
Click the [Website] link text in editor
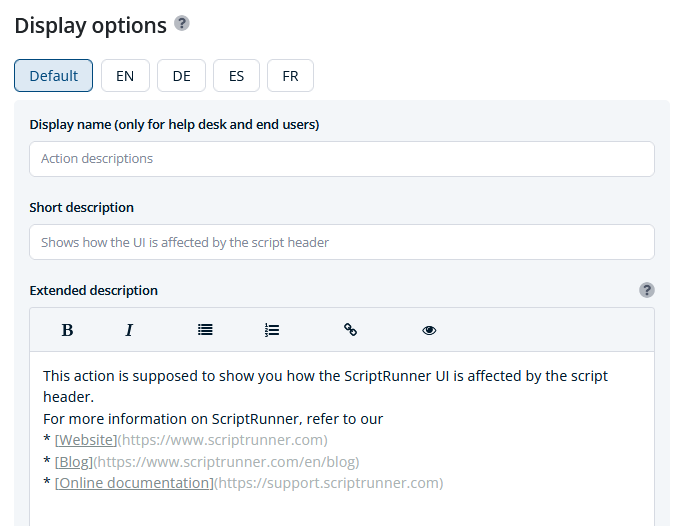pyautogui.click(x=86, y=440)
